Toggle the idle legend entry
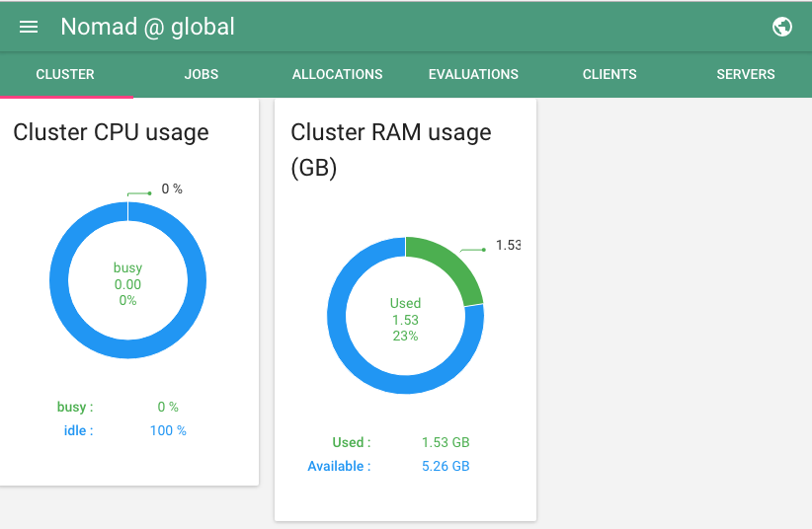Image resolution: width=812 pixels, height=529 pixels. [x=78, y=430]
